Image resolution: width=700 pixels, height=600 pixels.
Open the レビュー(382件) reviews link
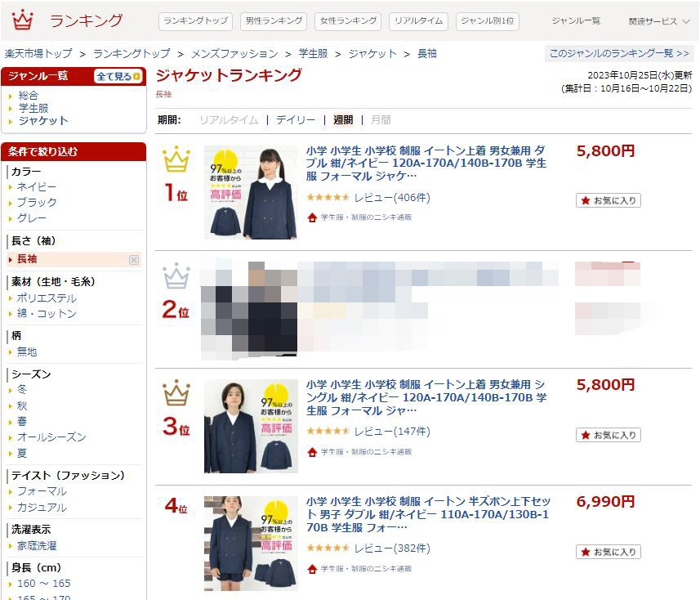(x=392, y=549)
